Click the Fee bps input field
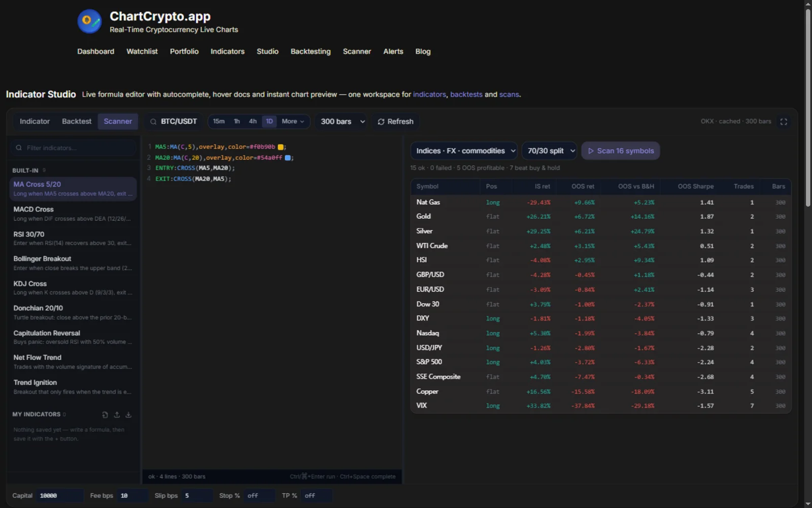The height and width of the screenshot is (508, 812). click(x=132, y=496)
